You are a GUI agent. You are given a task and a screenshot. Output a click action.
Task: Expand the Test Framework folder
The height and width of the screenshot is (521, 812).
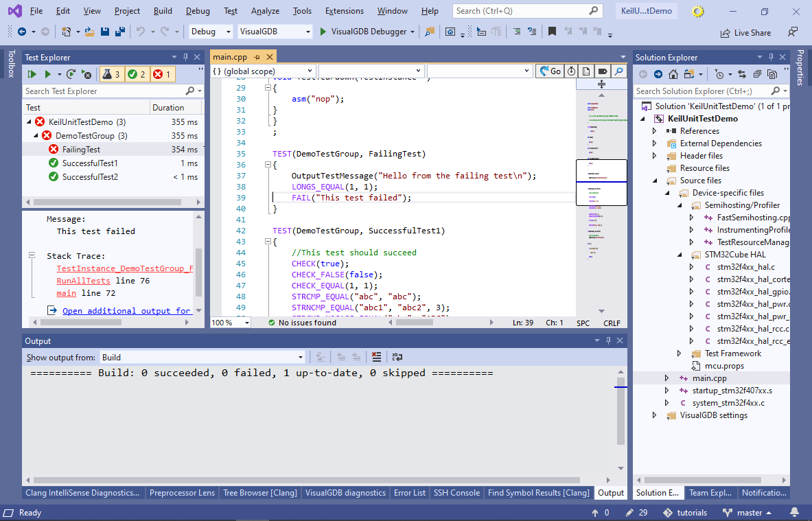[x=680, y=354]
